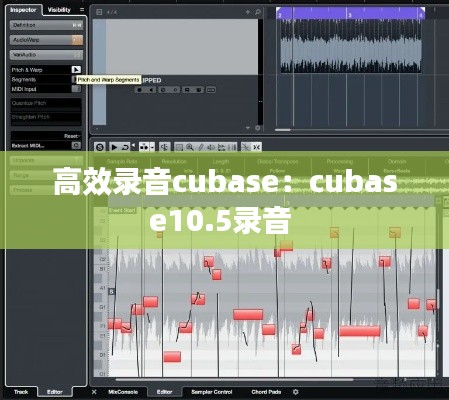Collapse the VariAudio inspector section
449x400 pixels.
46,55
